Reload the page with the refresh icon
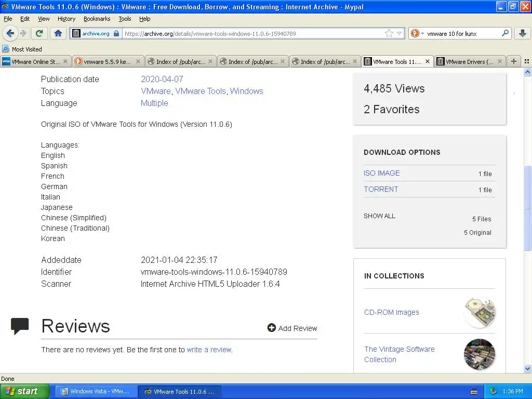The width and height of the screenshot is (532, 399). [39, 33]
